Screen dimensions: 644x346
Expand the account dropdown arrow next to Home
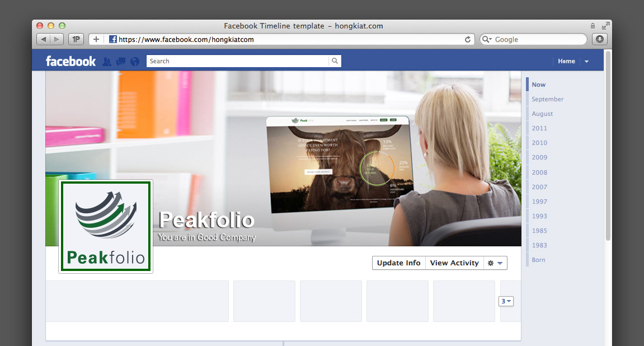[x=586, y=61]
